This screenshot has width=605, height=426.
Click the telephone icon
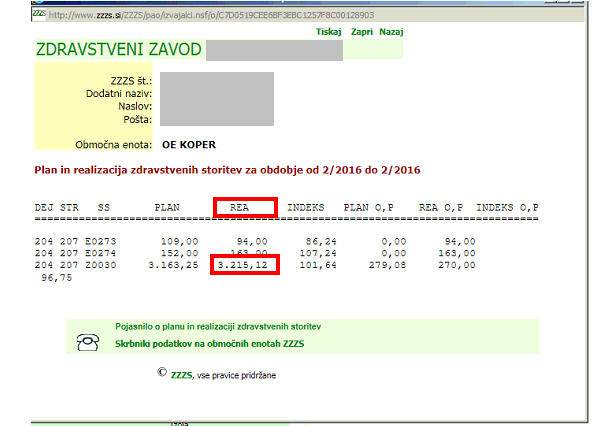[88, 342]
